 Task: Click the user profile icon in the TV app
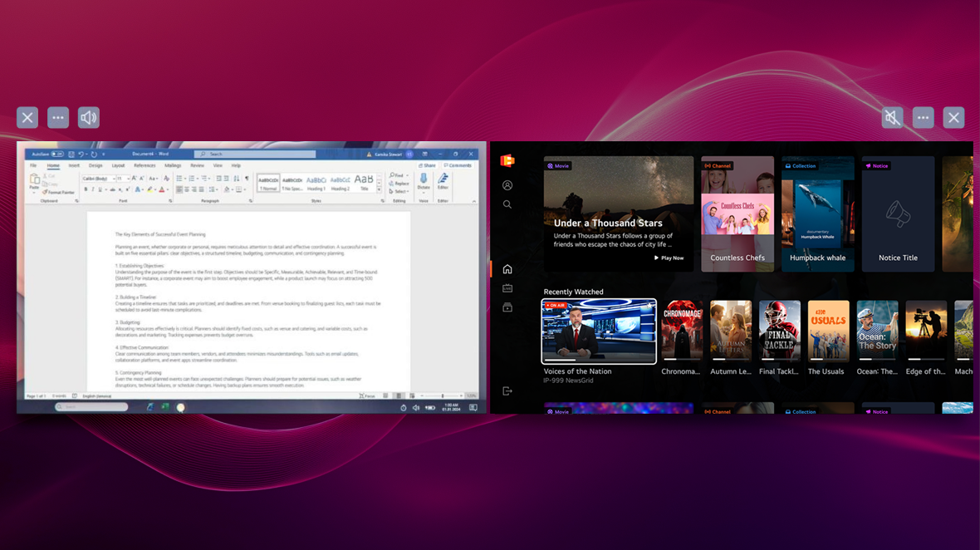pos(507,184)
